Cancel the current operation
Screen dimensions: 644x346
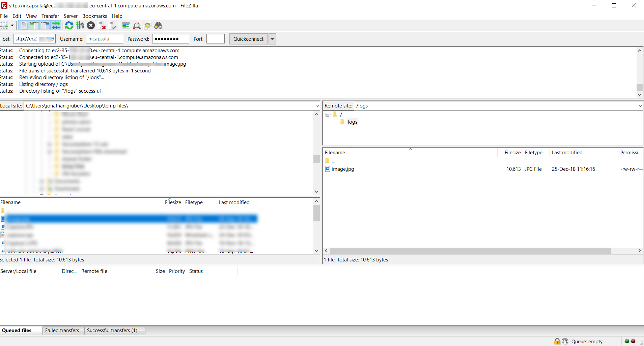[91, 26]
